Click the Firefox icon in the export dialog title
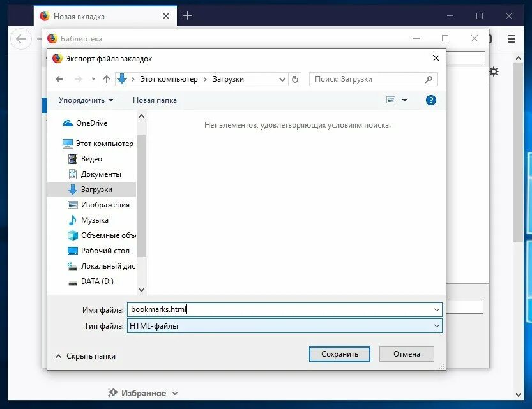This screenshot has width=532, height=409. click(57, 58)
